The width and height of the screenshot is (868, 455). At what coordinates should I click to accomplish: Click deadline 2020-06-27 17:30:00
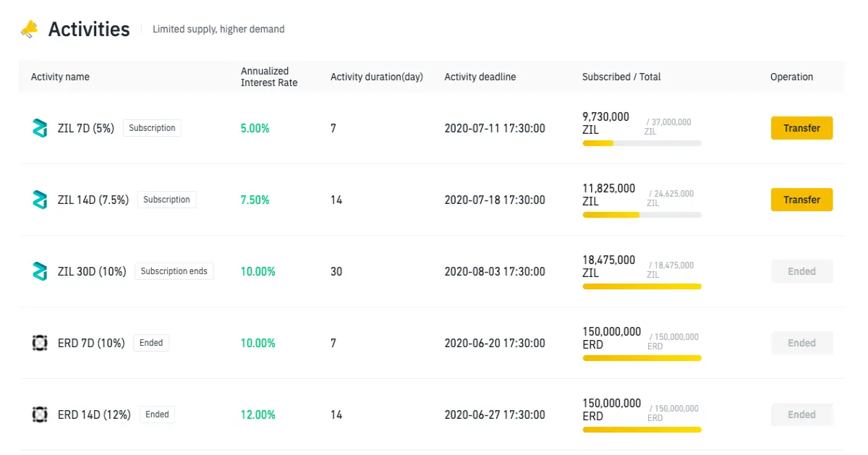495,414
